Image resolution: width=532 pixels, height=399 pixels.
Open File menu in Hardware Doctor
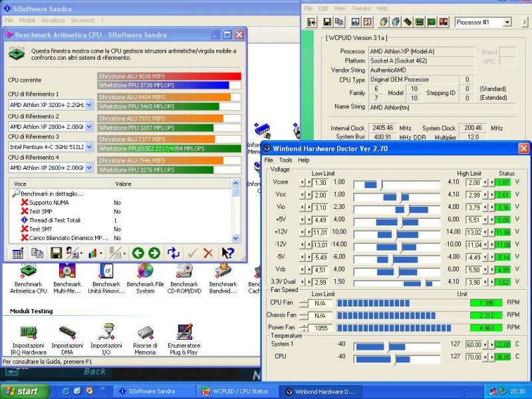(x=269, y=160)
